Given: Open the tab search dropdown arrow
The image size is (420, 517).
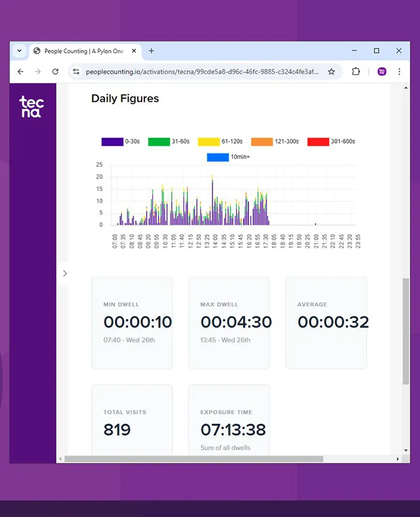Looking at the screenshot, I should pyautogui.click(x=19, y=51).
